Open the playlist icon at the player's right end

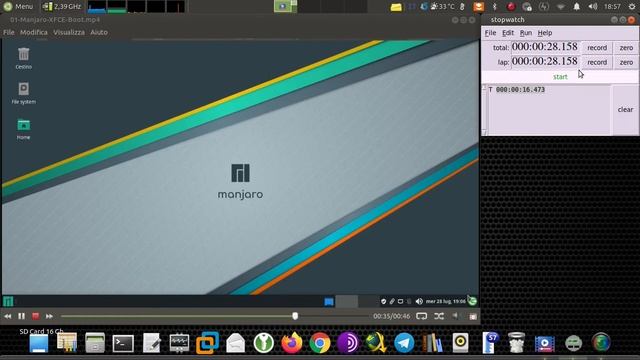point(473,316)
